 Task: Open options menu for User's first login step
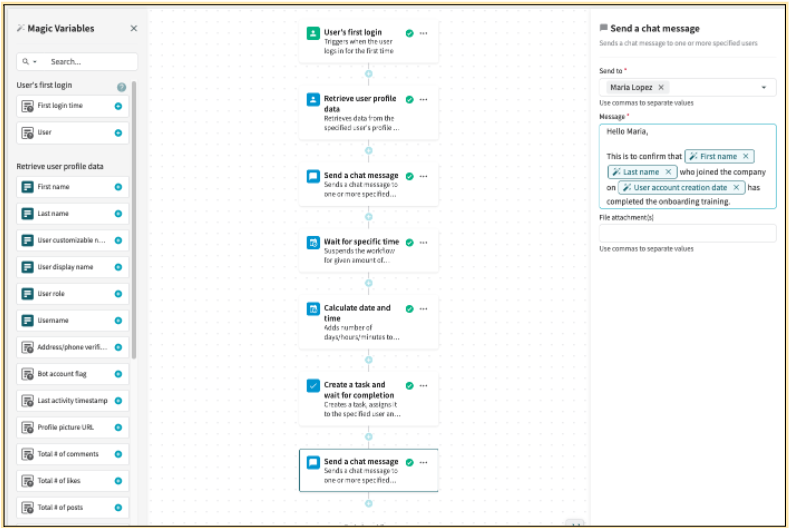click(424, 33)
